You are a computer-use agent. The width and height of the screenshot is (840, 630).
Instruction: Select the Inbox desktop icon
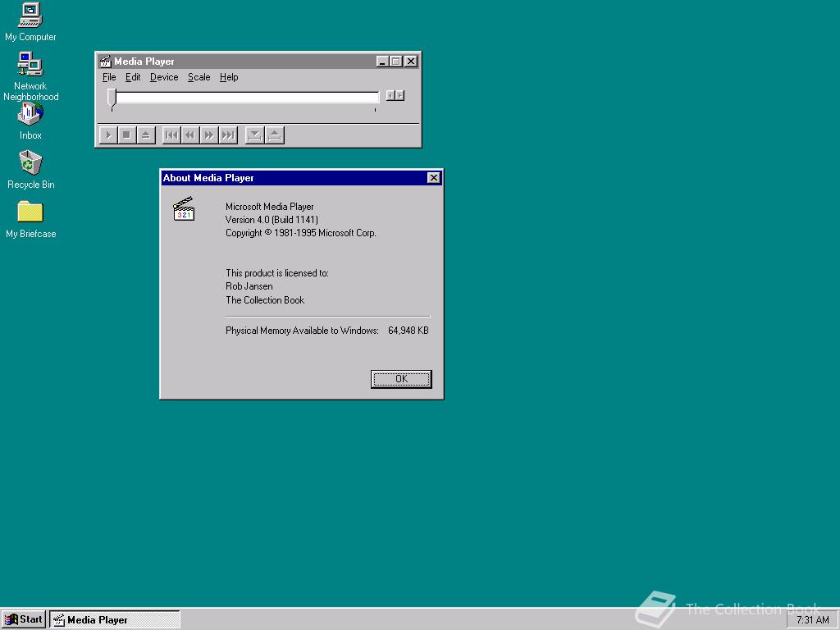30,122
